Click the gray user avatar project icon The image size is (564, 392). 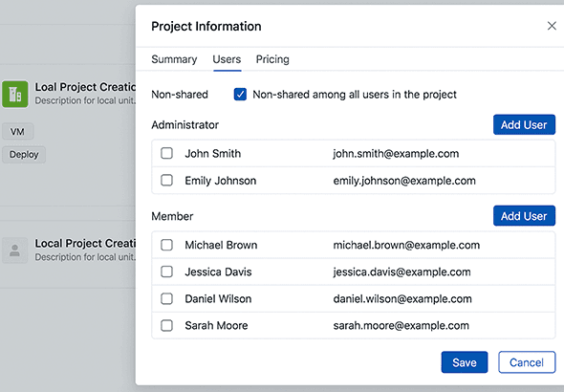[x=14, y=250]
